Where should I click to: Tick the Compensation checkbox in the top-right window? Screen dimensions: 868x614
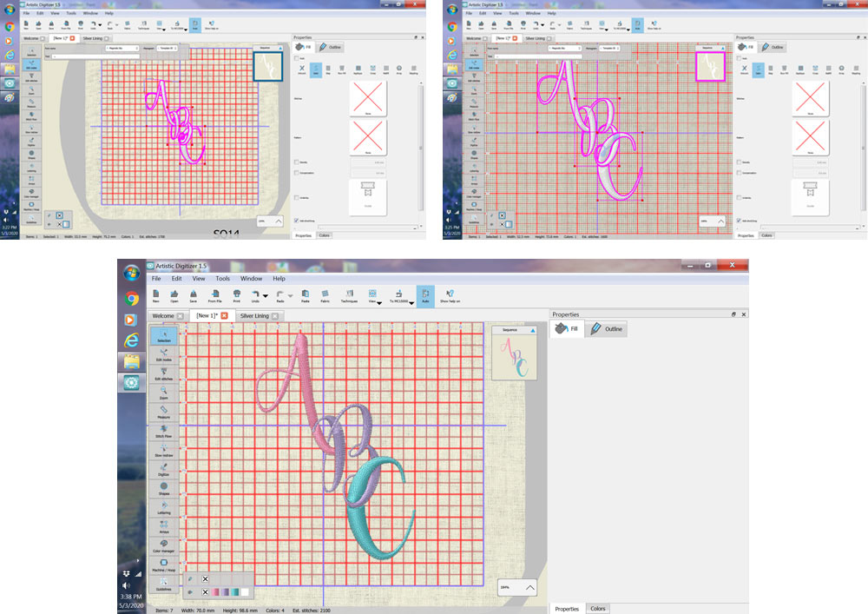(x=740, y=174)
